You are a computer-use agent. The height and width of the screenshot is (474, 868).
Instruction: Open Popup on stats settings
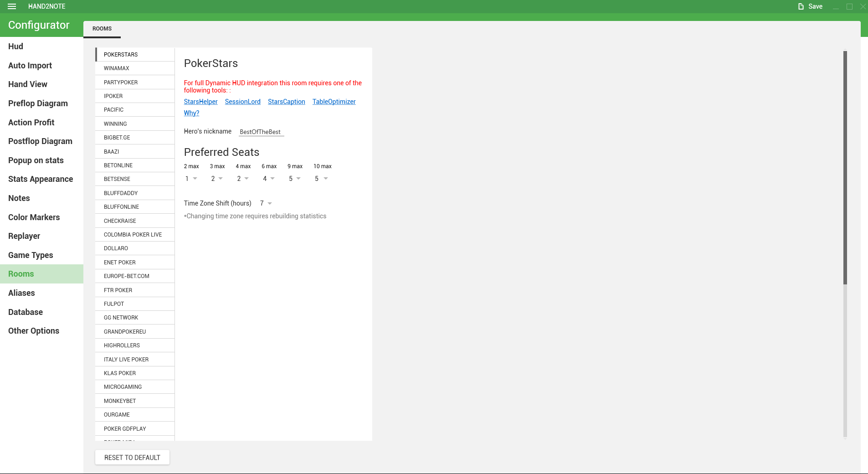click(x=41, y=160)
